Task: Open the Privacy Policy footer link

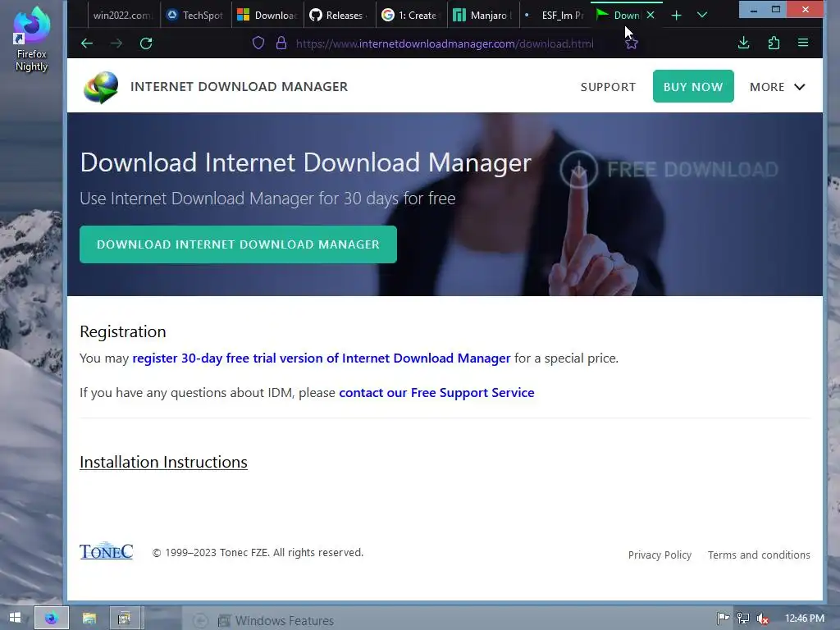Action: point(660,555)
